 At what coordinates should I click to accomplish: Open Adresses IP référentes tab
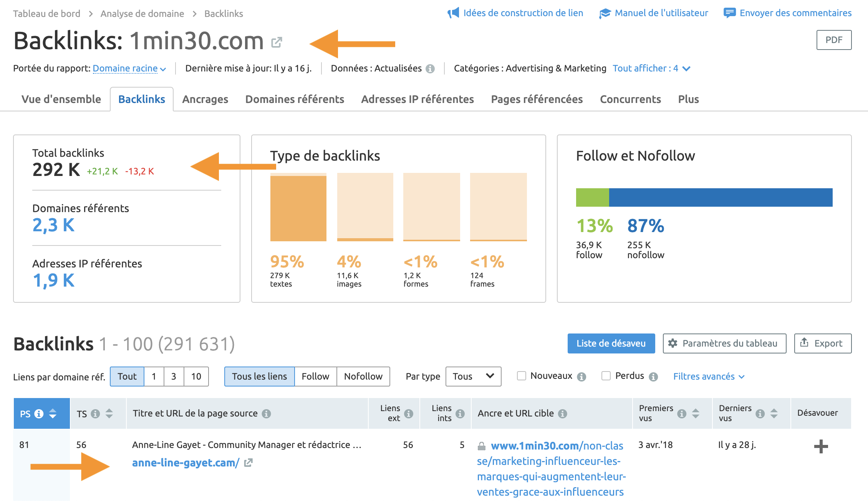click(x=417, y=99)
